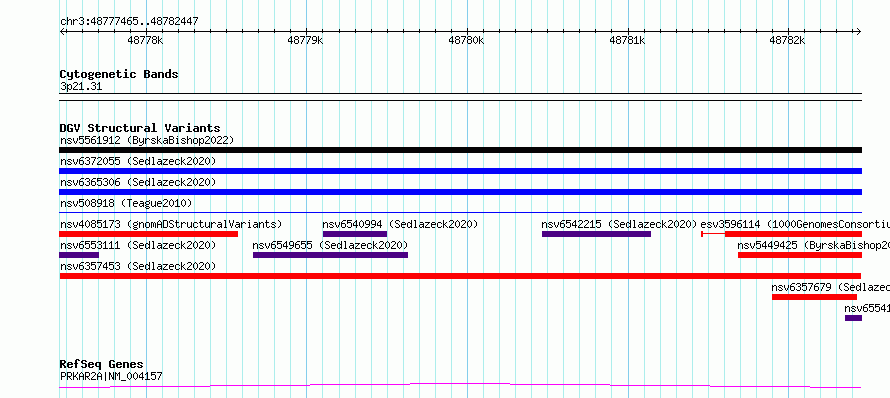Image resolution: width=890 pixels, height=398 pixels.
Task: Click the nsv6542215 purple variant bar
Action: click(x=597, y=234)
